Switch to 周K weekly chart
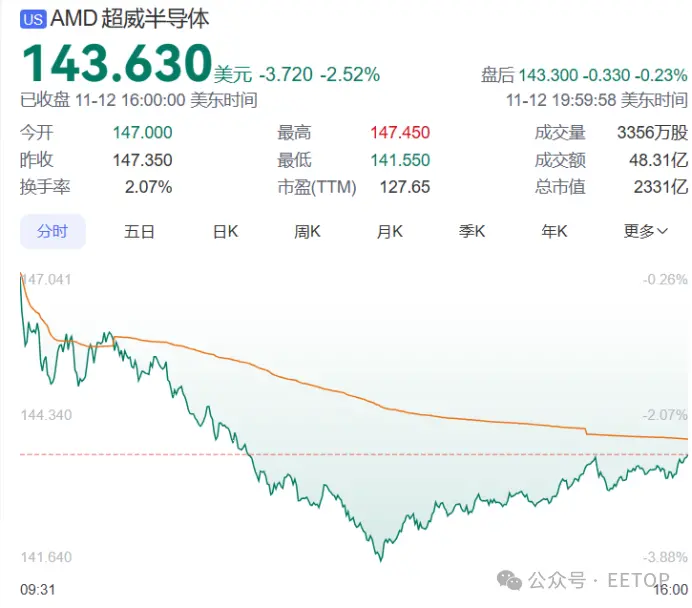Screen dimensions: 692x608 coord(307,231)
